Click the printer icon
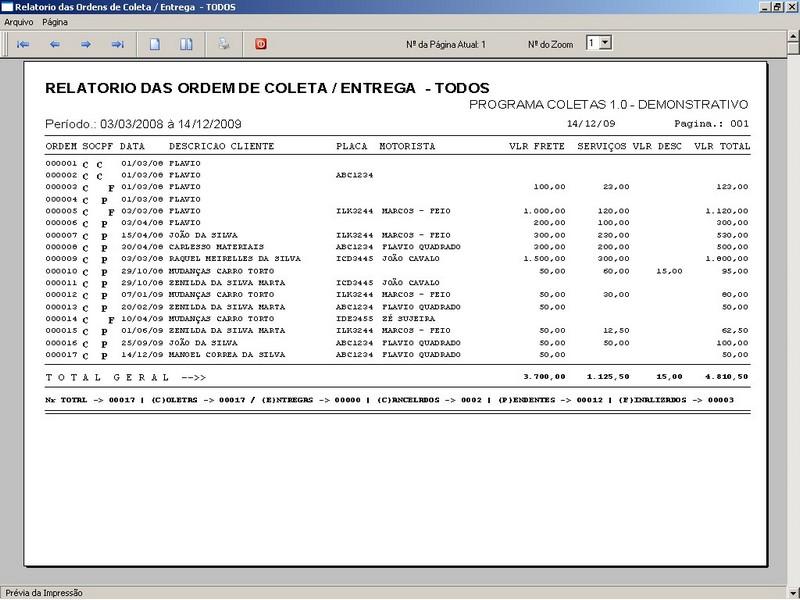 coord(223,44)
